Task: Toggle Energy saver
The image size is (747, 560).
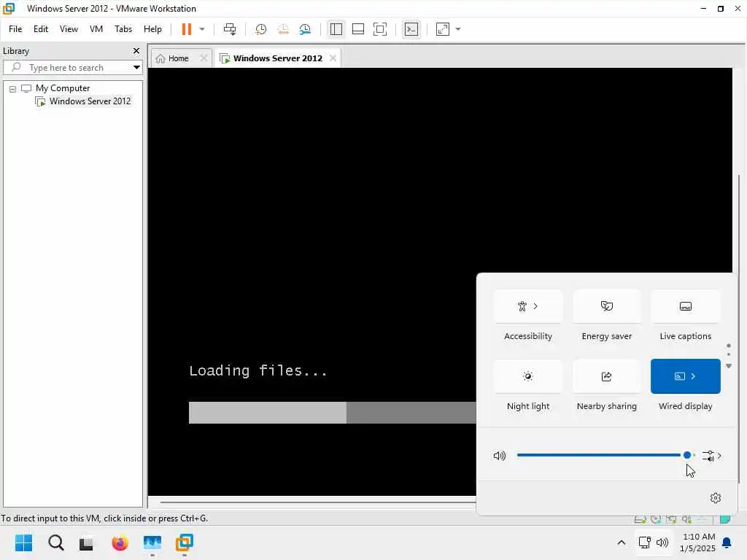Action: point(606,306)
